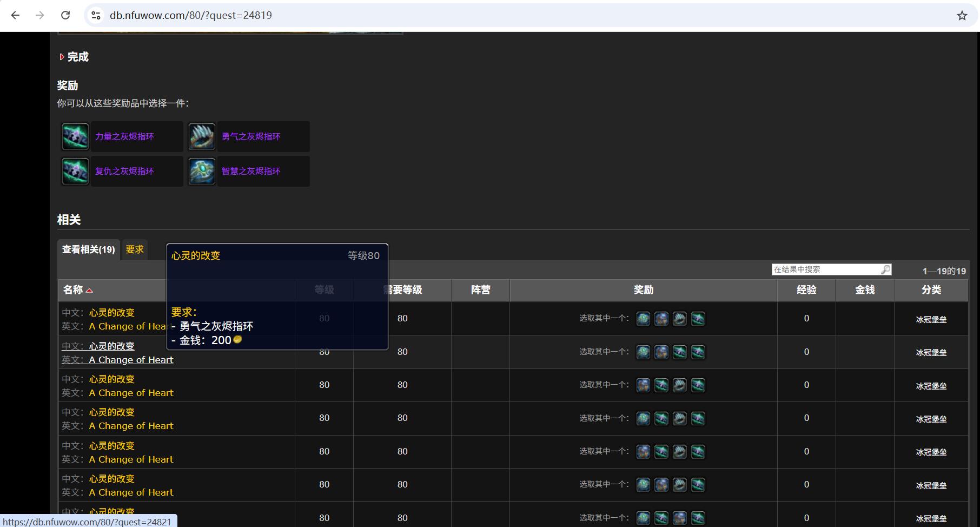Open underlined A Change of Heart link in second row
980x527 pixels.
[x=131, y=360]
